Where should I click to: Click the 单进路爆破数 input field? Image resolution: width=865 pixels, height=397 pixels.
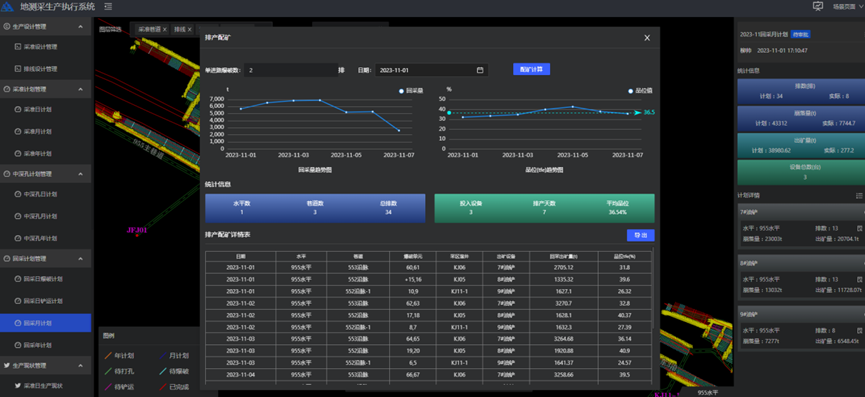tap(291, 70)
